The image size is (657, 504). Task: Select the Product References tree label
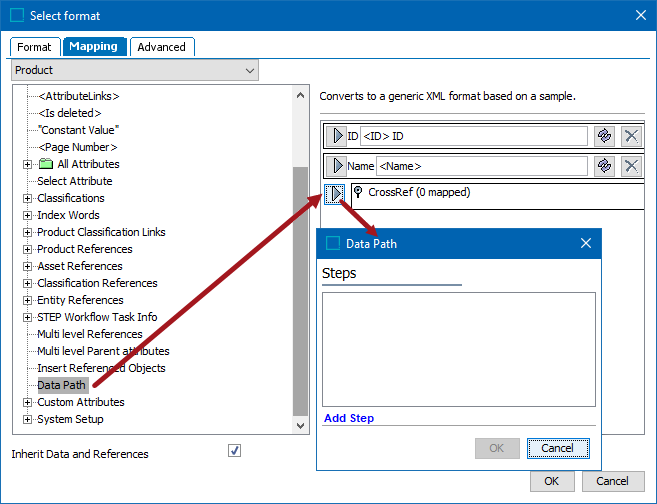point(85,249)
